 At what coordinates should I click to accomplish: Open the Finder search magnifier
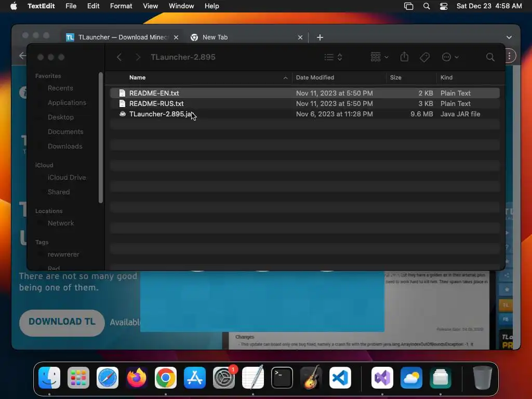click(x=490, y=57)
